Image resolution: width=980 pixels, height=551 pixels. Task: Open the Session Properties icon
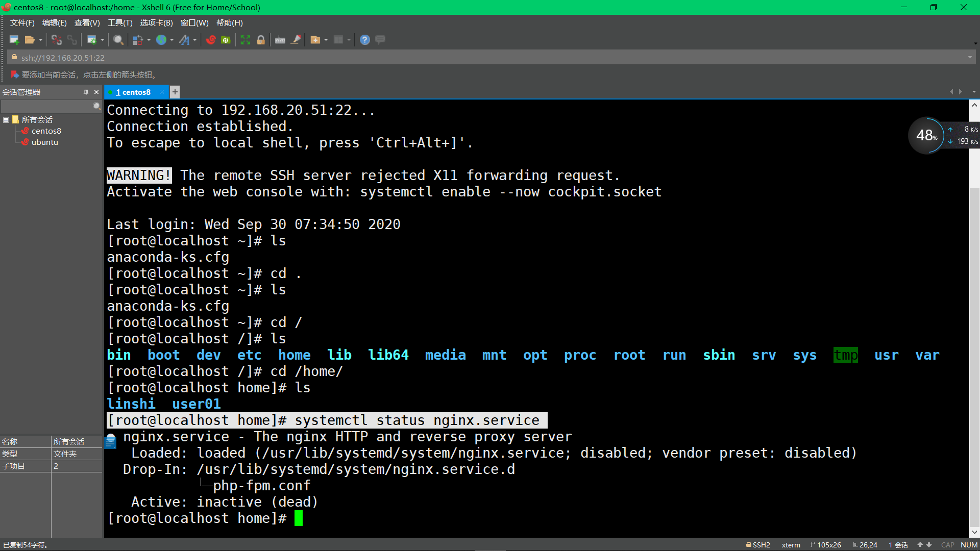point(92,40)
